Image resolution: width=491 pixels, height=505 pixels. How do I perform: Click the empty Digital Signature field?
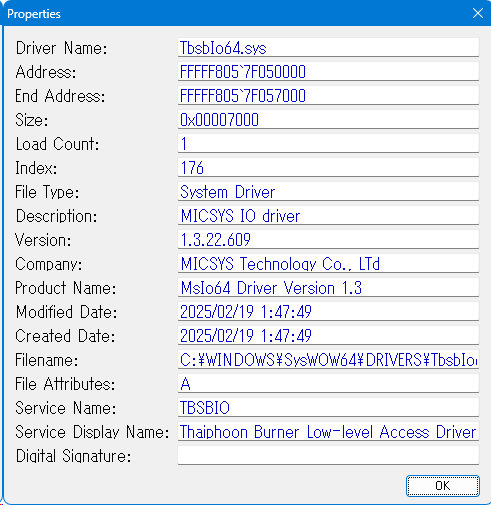[x=328, y=455]
